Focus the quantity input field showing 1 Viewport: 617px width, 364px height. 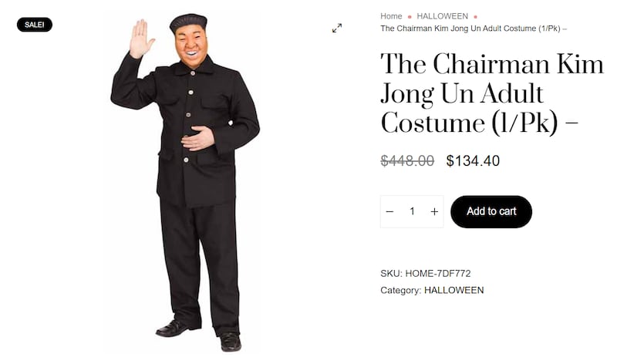[x=412, y=212]
